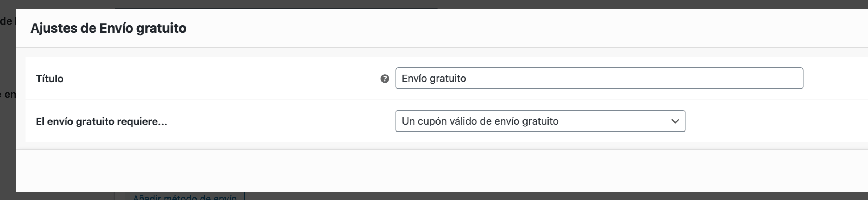The height and width of the screenshot is (200, 868).
Task: Click the 'Envío gratuito' text inside the title field
Action: pyautogui.click(x=434, y=78)
